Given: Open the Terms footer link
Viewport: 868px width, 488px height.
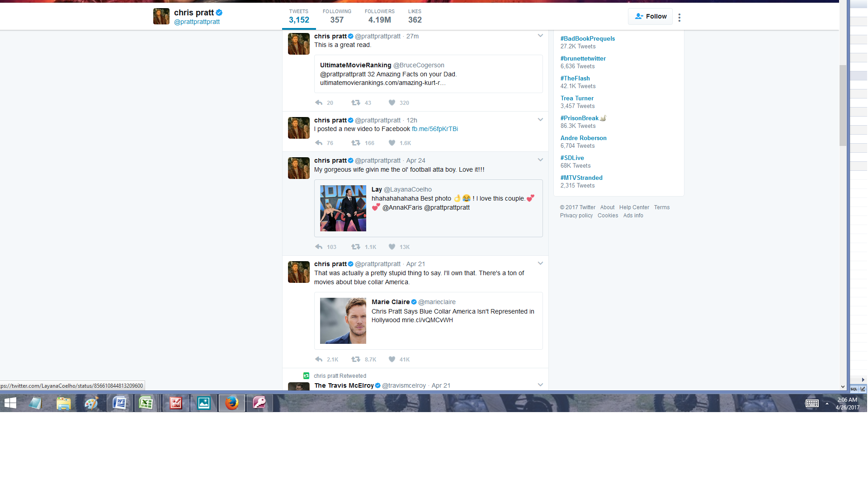Looking at the screenshot, I should click(x=662, y=208).
